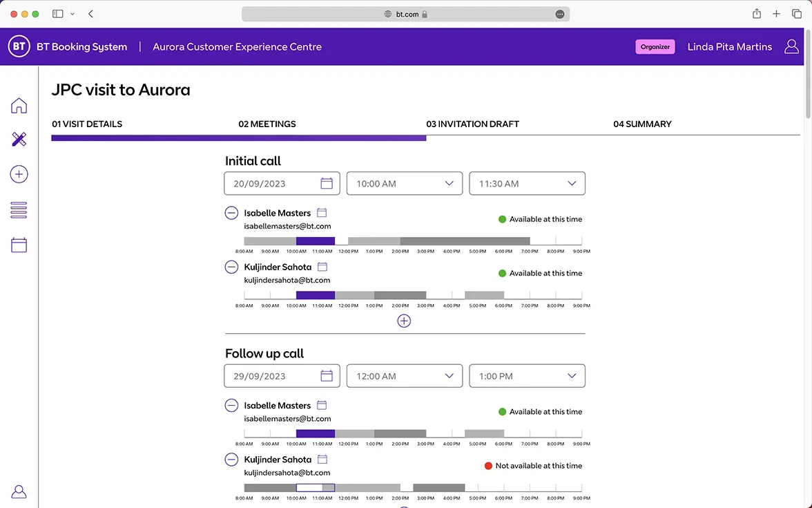
Task: Open the 1:00 PM end time dropdown
Action: pyautogui.click(x=527, y=376)
